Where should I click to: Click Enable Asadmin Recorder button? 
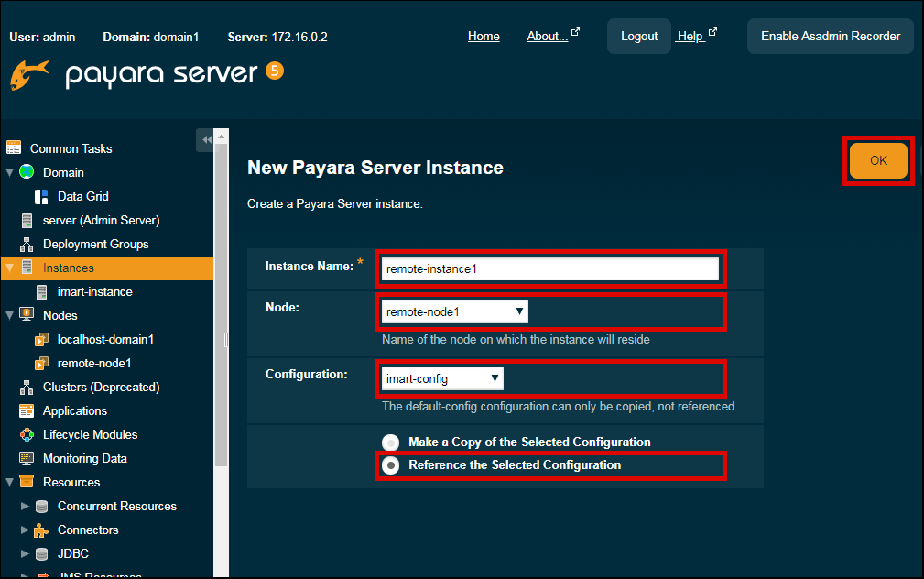tap(831, 37)
